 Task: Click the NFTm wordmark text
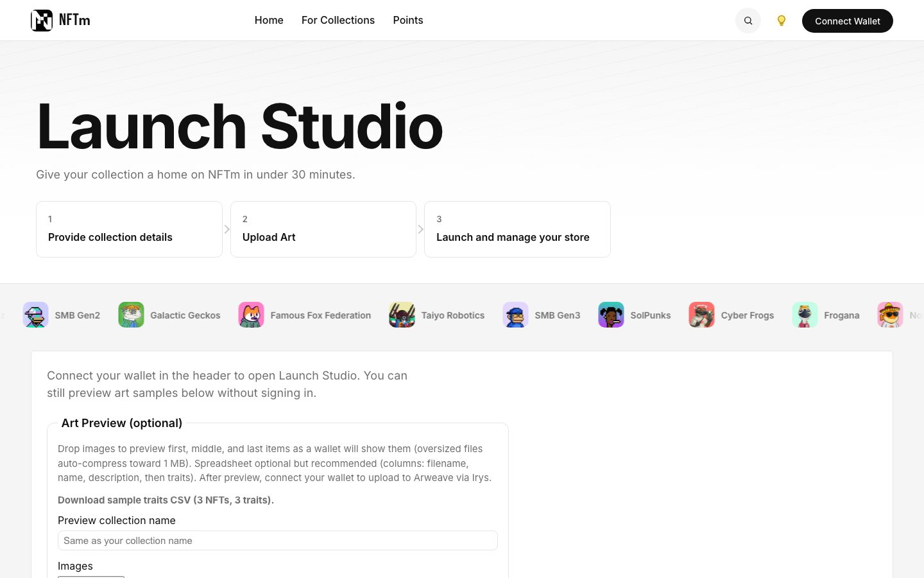74,20
